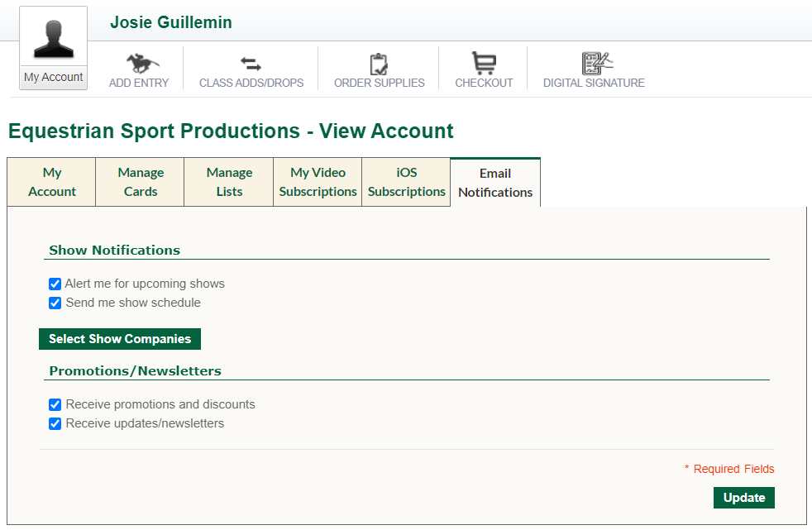The width and height of the screenshot is (812, 530).
Task: Click the arrows Class Adds/Drops icon
Action: coord(251,64)
